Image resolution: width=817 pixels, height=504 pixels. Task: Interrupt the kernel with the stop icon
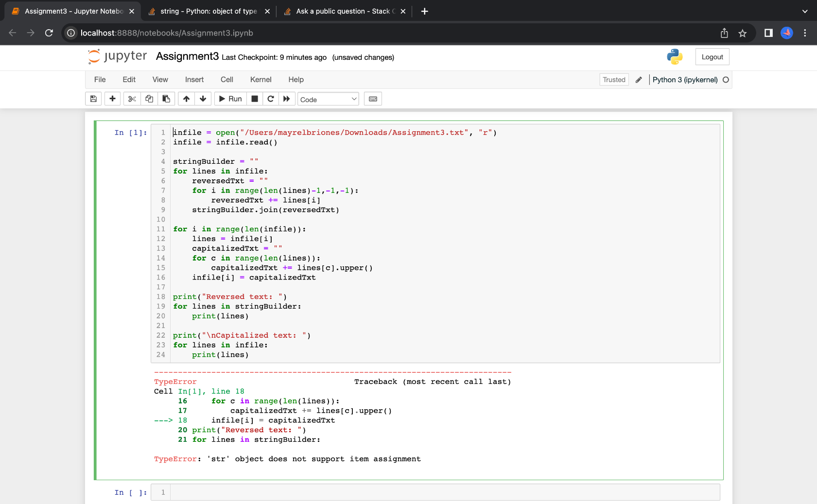(254, 99)
